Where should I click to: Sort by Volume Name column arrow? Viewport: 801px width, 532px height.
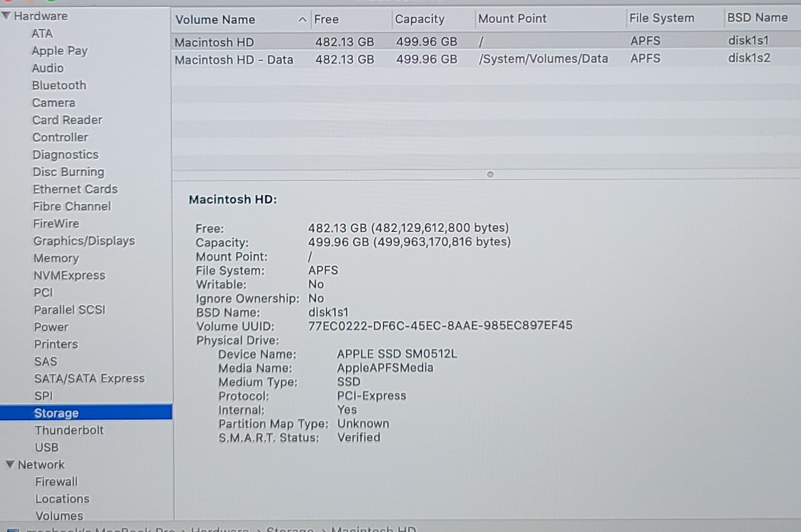(302, 20)
